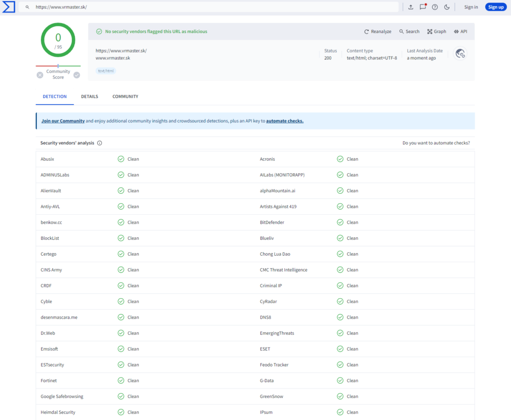Screen dimensions: 511x420
Task: Click the Sign in link
Action: click(x=471, y=7)
